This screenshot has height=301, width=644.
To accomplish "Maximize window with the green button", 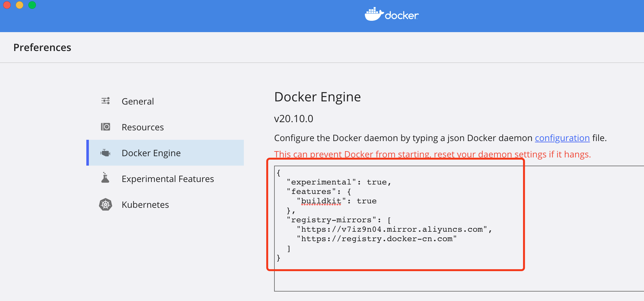I will 32,5.
